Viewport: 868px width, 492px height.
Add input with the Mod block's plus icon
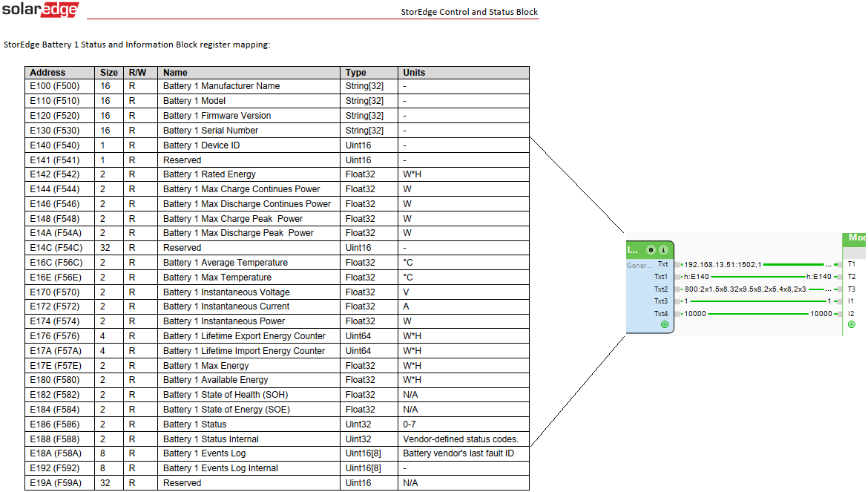pyautogui.click(x=851, y=324)
